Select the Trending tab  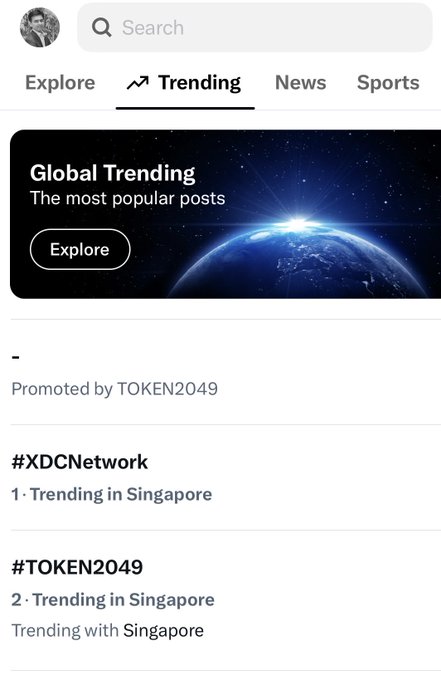point(185,83)
